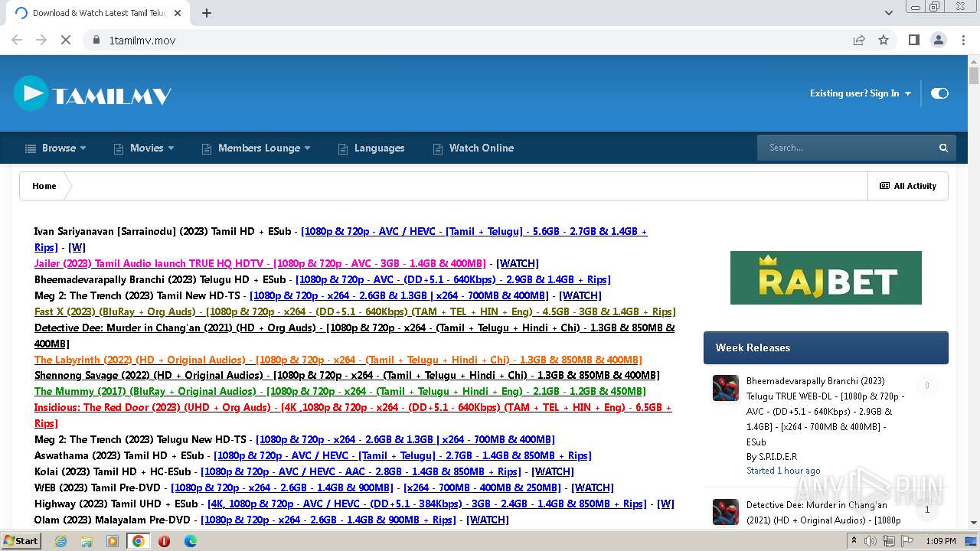This screenshot has width=980, height=551.
Task: Toggle the dark mode theme switch
Action: (939, 93)
